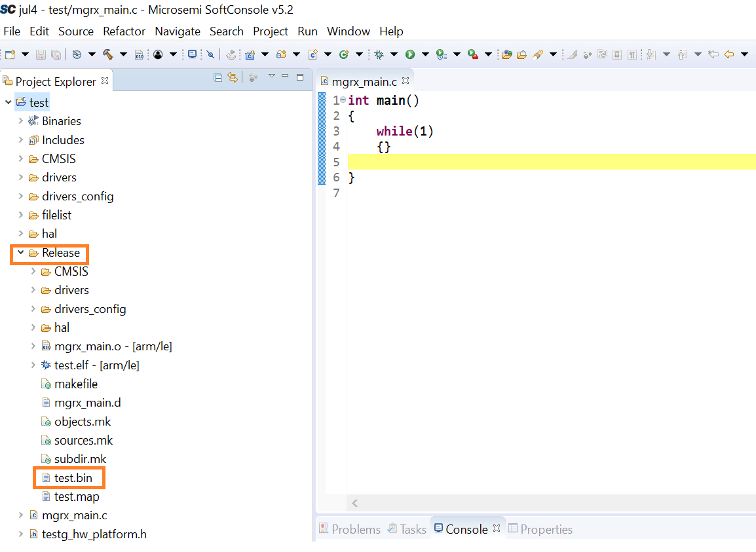The width and height of the screenshot is (756, 552).
Task: Click the External Tools run icon
Action: [472, 54]
